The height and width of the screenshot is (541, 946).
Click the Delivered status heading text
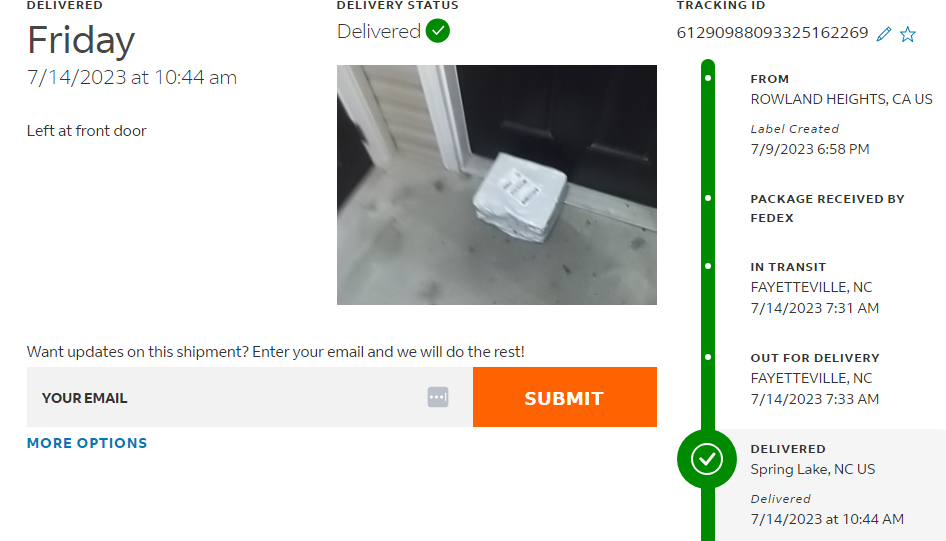[379, 31]
